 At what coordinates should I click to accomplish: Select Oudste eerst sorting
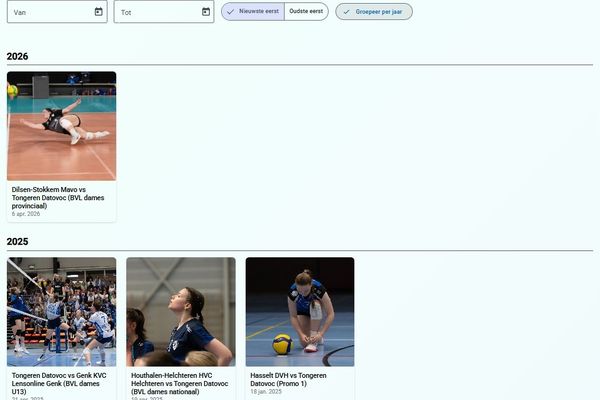306,11
